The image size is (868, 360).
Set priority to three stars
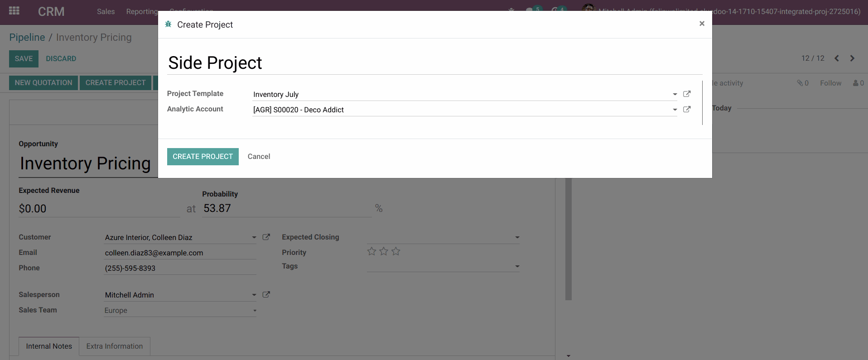coord(396,251)
